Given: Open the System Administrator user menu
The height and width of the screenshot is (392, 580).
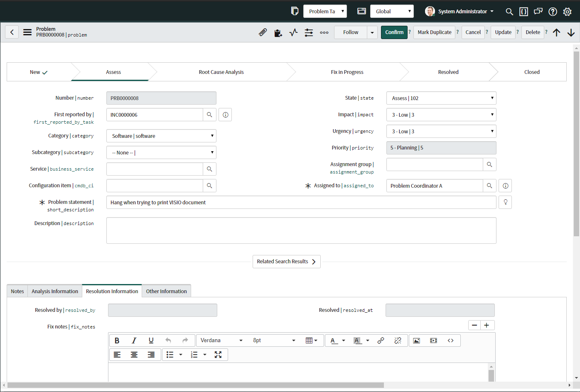Looking at the screenshot, I should click(x=459, y=11).
